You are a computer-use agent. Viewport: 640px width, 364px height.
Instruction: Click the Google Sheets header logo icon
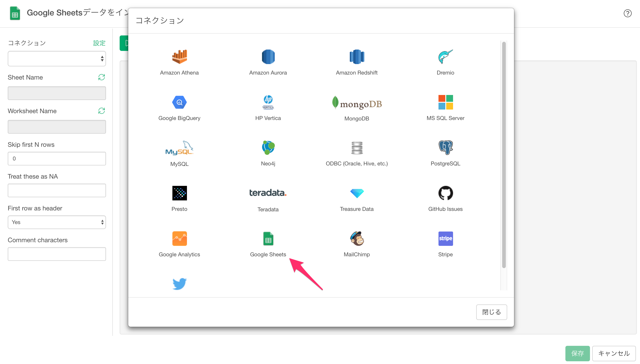[15, 13]
